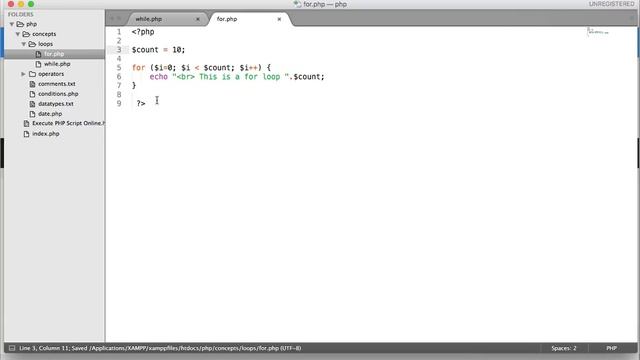640x360 pixels.
Task: Click the tab navigate forward arrow
Action: click(119, 19)
